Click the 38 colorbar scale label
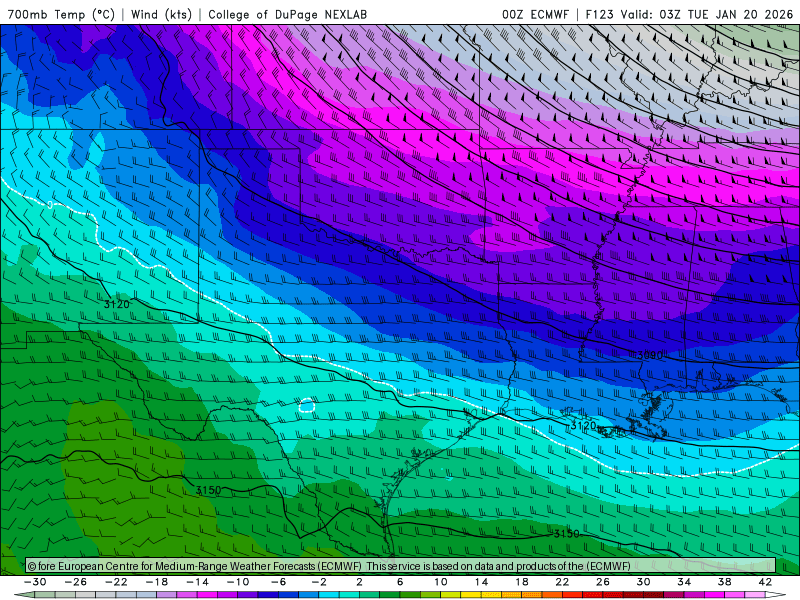 coord(724,582)
